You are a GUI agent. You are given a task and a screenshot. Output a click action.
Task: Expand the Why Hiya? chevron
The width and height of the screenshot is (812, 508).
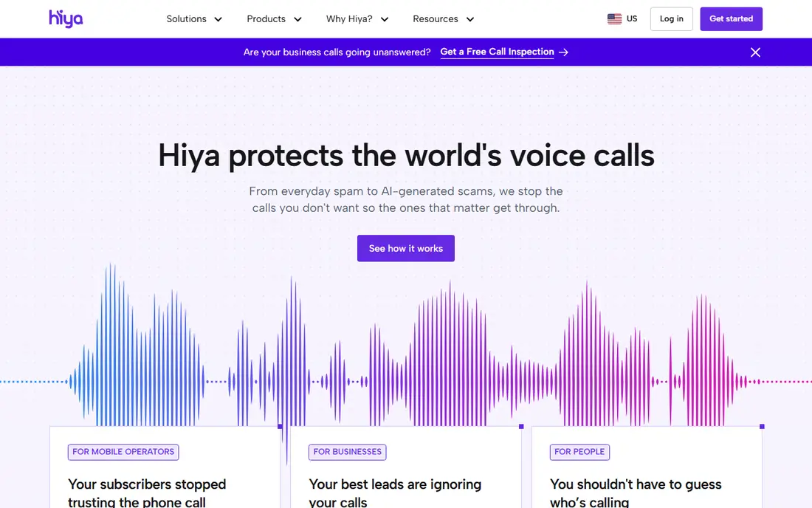385,19
